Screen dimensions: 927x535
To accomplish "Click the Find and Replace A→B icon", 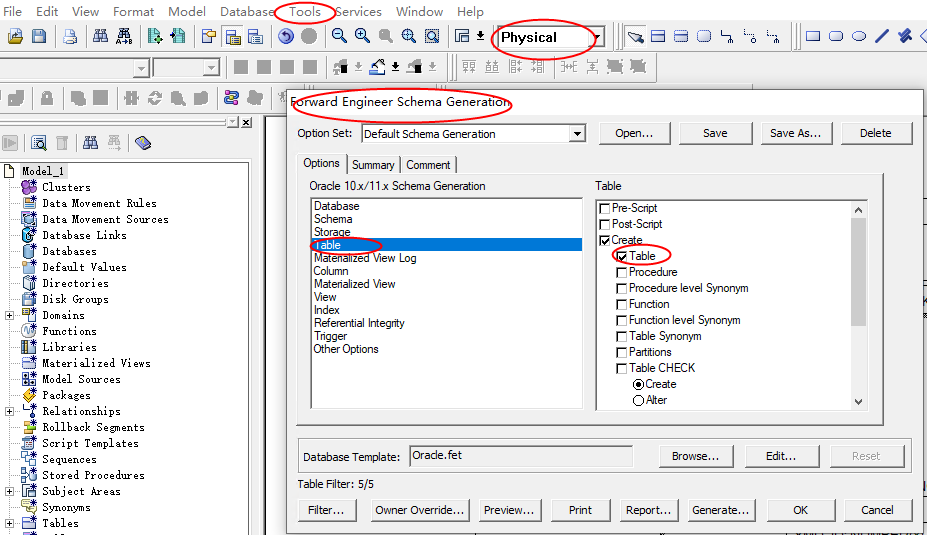I will (124, 37).
